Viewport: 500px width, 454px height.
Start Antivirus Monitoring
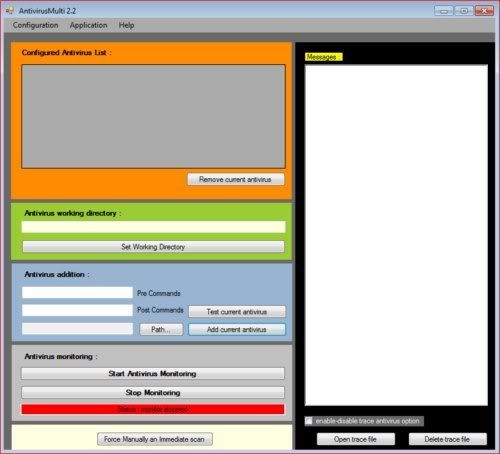click(x=153, y=374)
